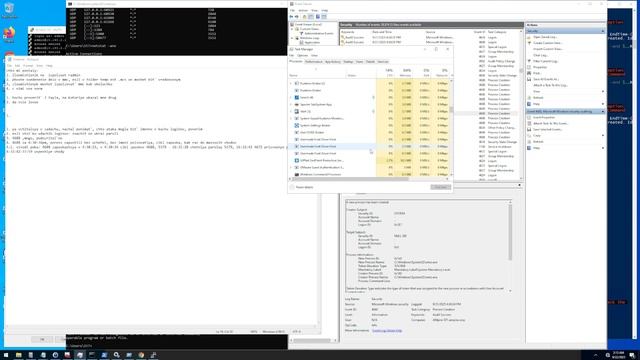Click the Filter Current Log funnel icon
Image resolution: width=640 pixels, height=360 pixels.
point(529,61)
